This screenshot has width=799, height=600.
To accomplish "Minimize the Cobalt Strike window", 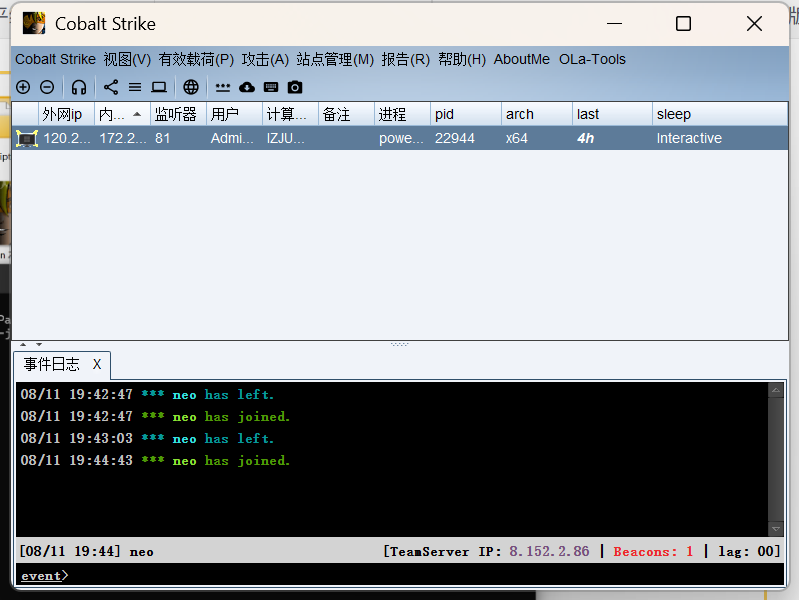I will pyautogui.click(x=615, y=23).
